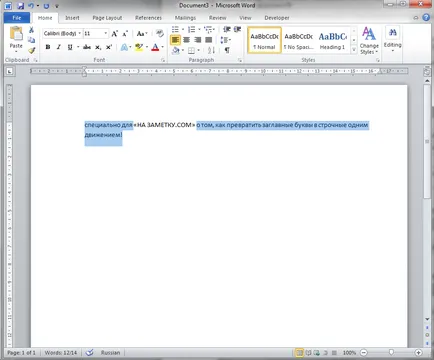Screen dimensions: 434x360
Task: Open Text Effects glowing A icon
Action: 124,47
